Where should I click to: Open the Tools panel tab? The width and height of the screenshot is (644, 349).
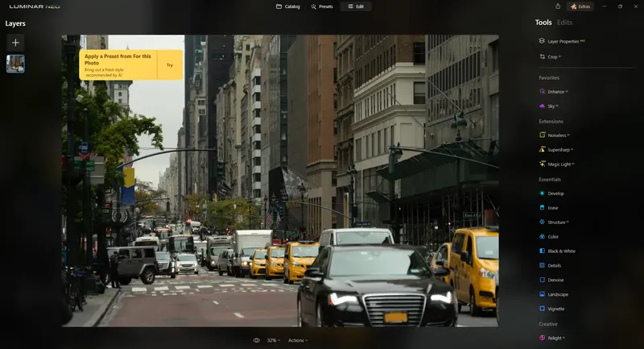[x=543, y=23]
